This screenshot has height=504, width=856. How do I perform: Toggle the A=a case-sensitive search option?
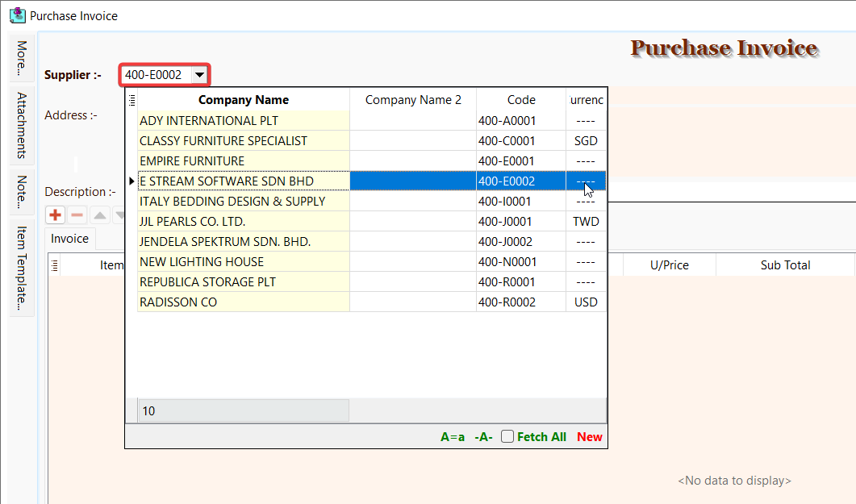[x=452, y=437]
